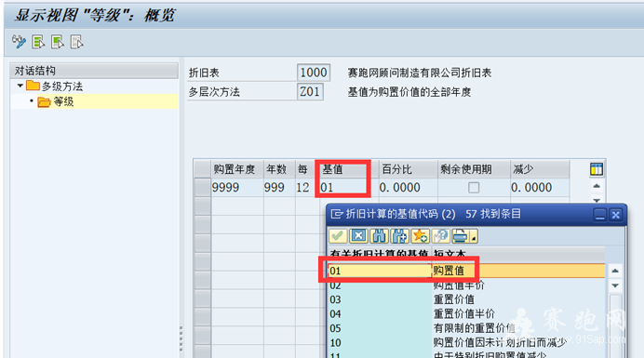Viewport: 644px width, 358px height.
Task: Click the 年数 cell 999
Action: [x=279, y=188]
